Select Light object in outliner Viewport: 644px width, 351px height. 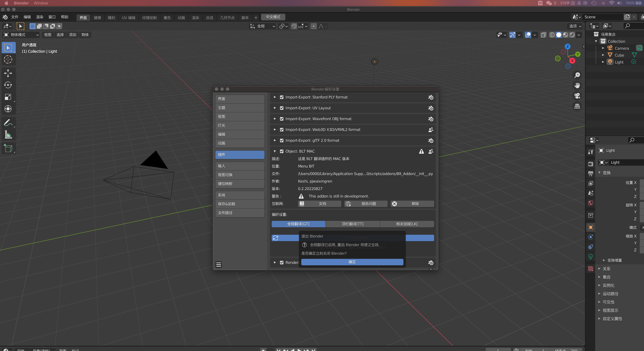[619, 62]
